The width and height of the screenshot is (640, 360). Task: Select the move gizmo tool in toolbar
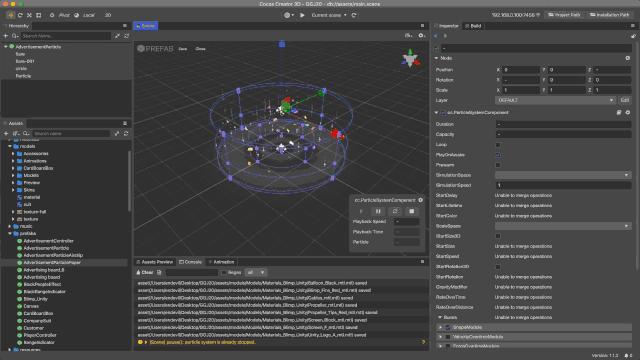click(11, 15)
